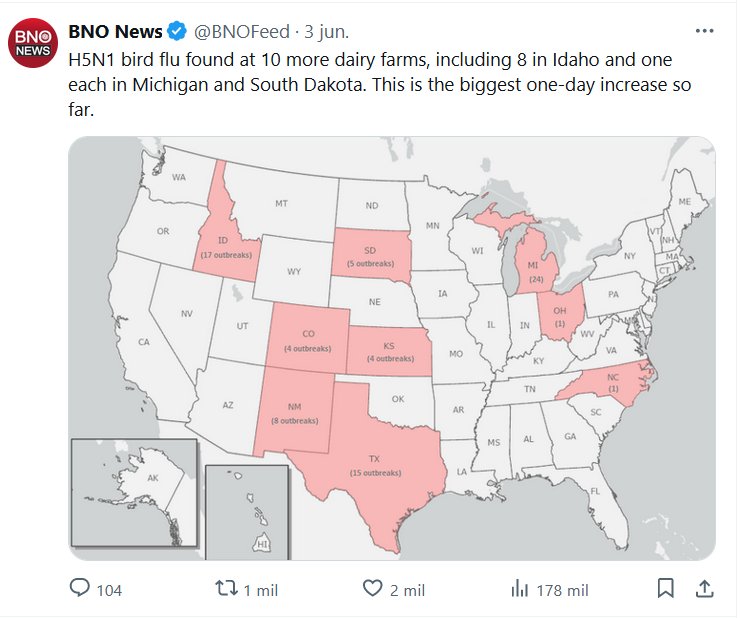The image size is (742, 618).
Task: Click New Mexico with 8 outbreaks
Action: (x=296, y=410)
